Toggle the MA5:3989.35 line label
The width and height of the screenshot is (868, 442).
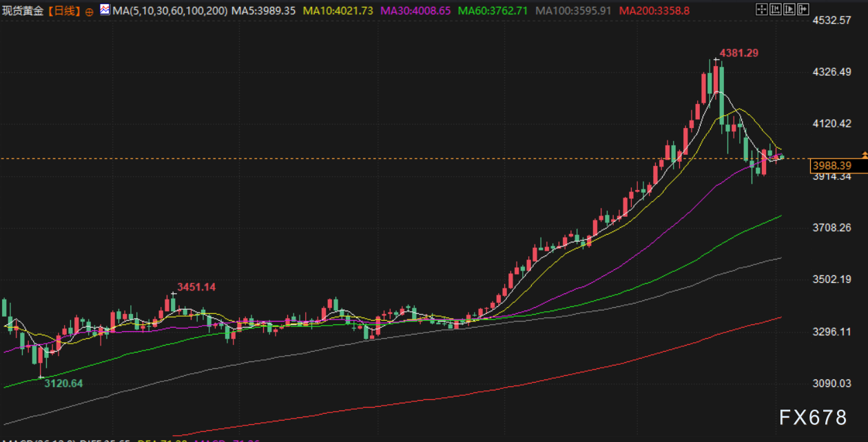point(264,11)
